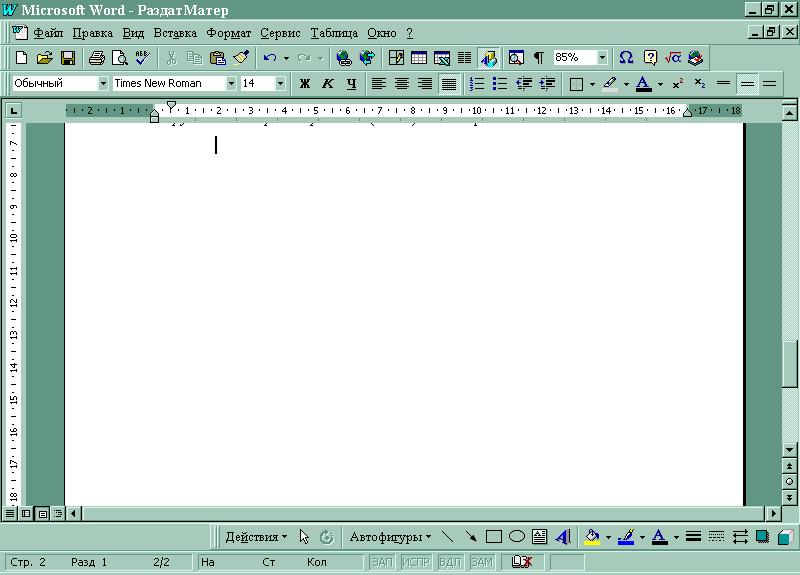Screen dimensions: 800x575
Task: Select the Format Painter brush icon
Action: tap(241, 58)
